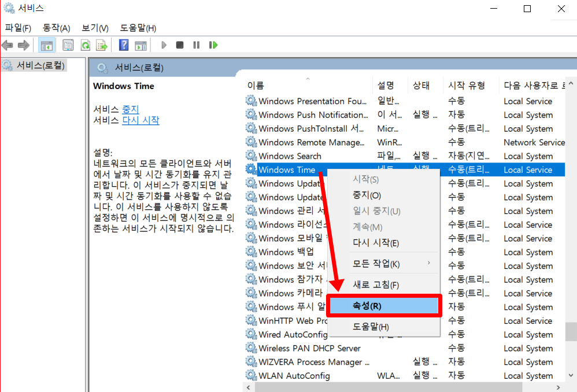Click the gear icon of Wireless PAN DHCP Server
The image size is (577, 392).
(251, 347)
